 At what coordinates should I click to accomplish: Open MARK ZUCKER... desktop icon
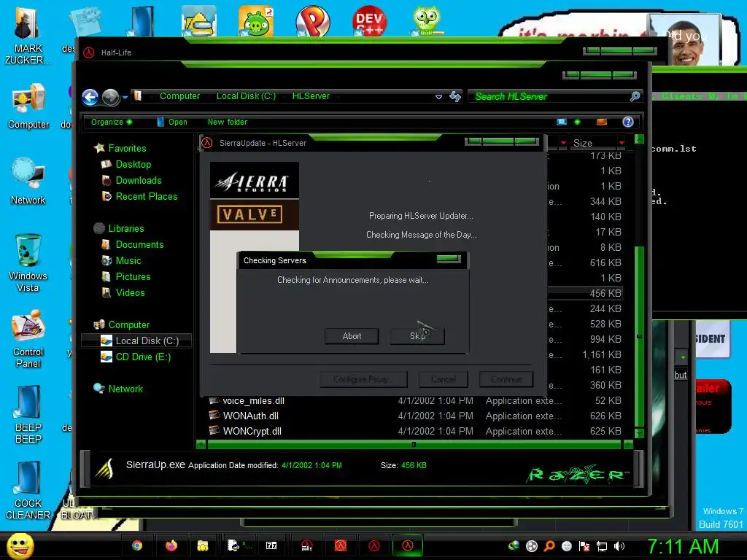28,35
